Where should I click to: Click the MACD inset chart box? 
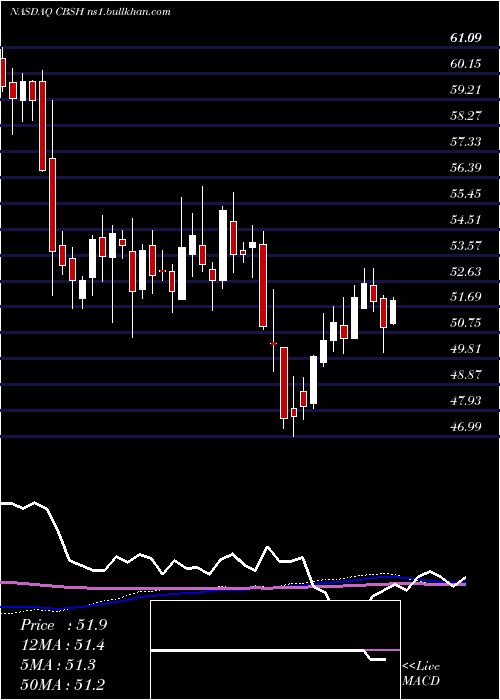275,650
